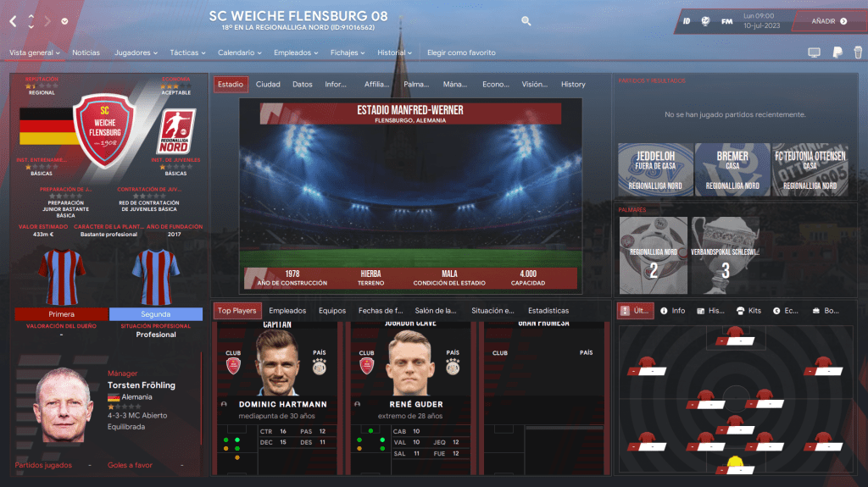Select the Primera kit toggle
The width and height of the screenshot is (868, 487).
[61, 313]
